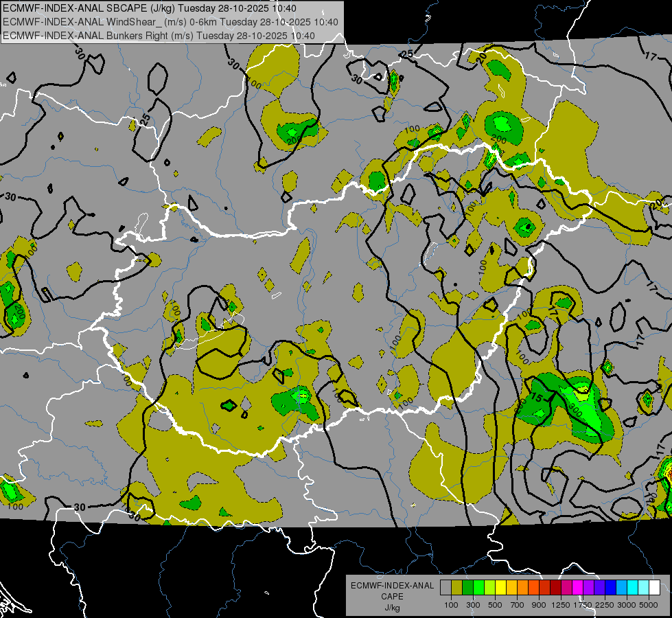
Task: Click the legend unit J/kg
Action: pyautogui.click(x=392, y=608)
